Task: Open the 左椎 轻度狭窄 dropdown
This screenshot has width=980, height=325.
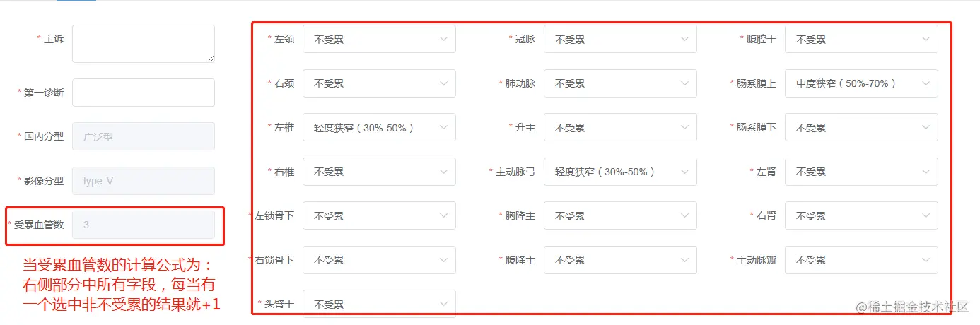Action: click(x=379, y=127)
